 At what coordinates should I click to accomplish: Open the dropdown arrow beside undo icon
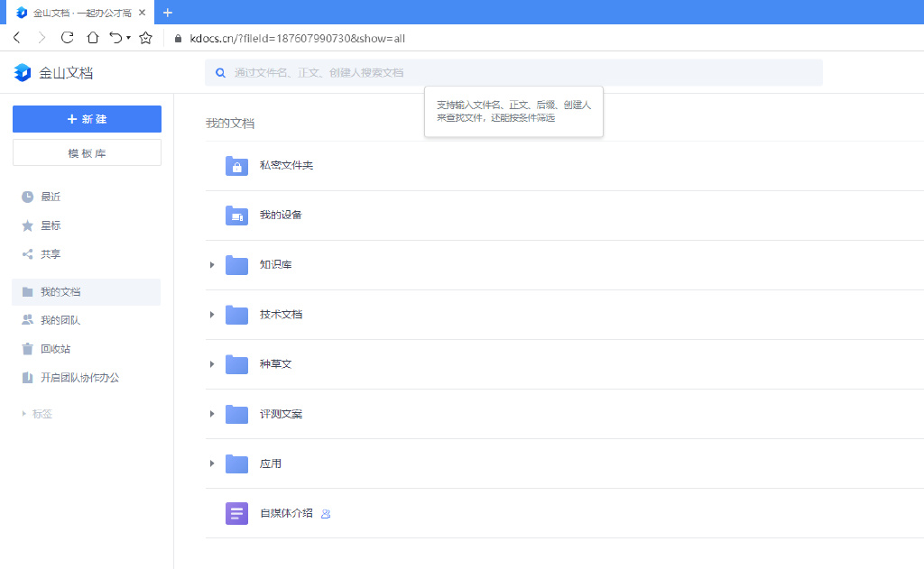(x=128, y=38)
